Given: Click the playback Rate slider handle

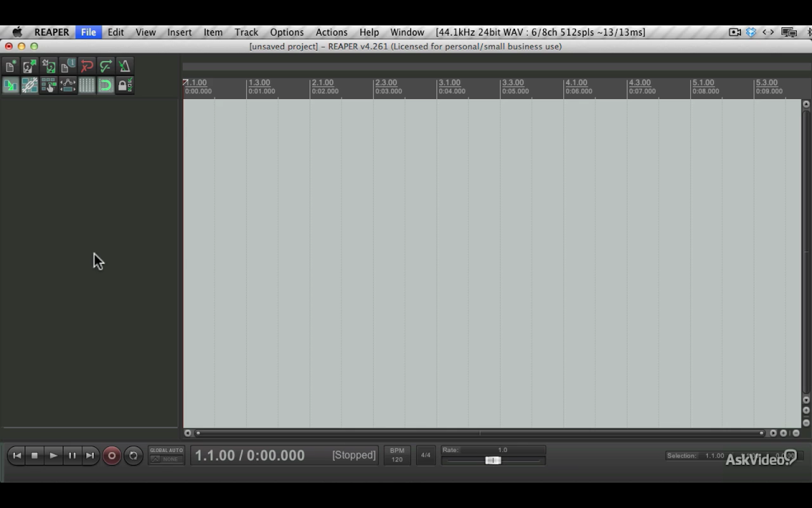Looking at the screenshot, I should pyautogui.click(x=493, y=460).
